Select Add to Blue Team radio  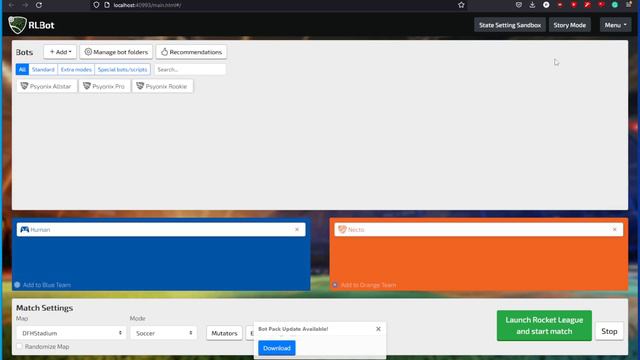click(x=17, y=285)
